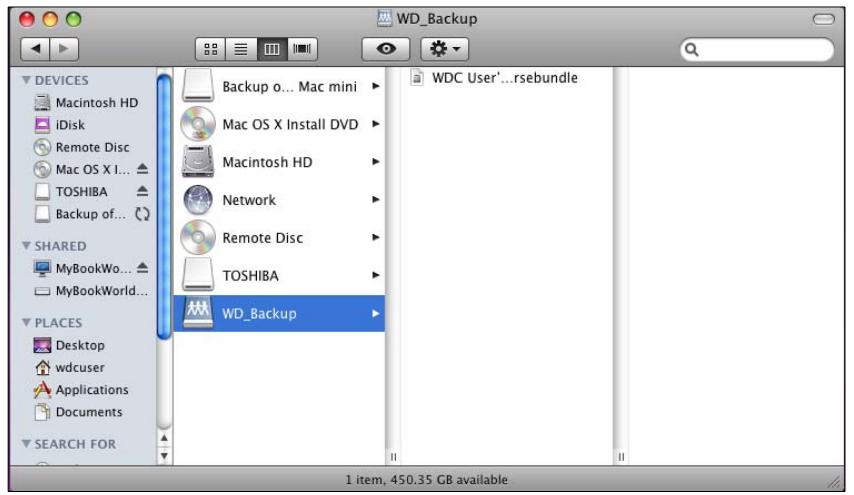Viewport: 854px width, 495px height.
Task: Select Remote Disc in the sidebar
Action: click(x=82, y=147)
